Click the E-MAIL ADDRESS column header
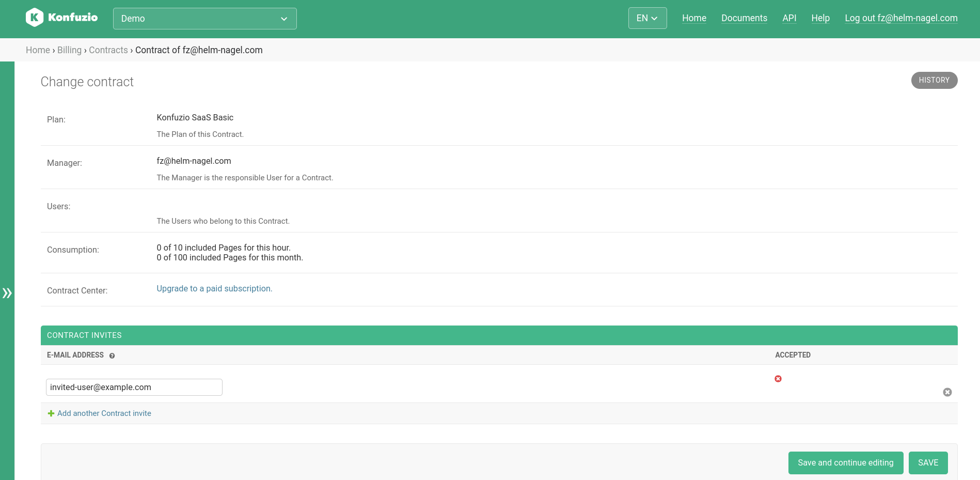 (75, 355)
